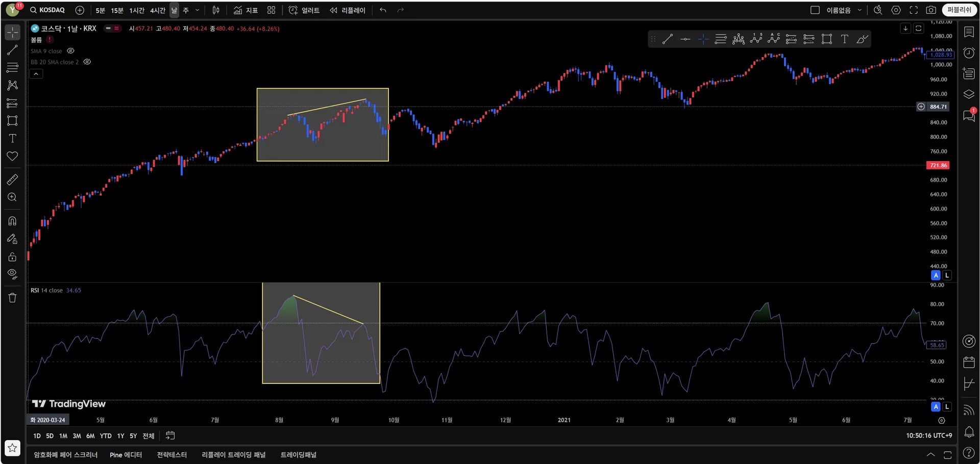Collapse the indicator legend chevron
This screenshot has width=980, height=464.
36,74
